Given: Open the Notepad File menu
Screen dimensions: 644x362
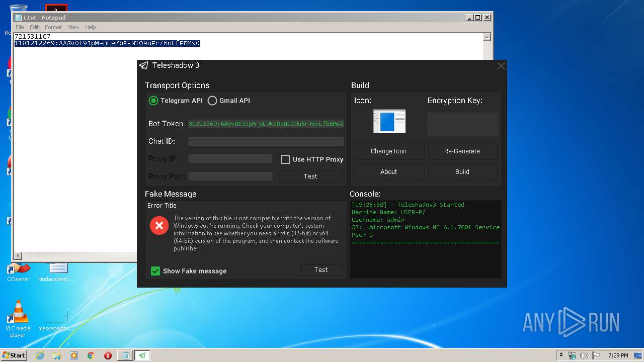Looking at the screenshot, I should [x=20, y=27].
